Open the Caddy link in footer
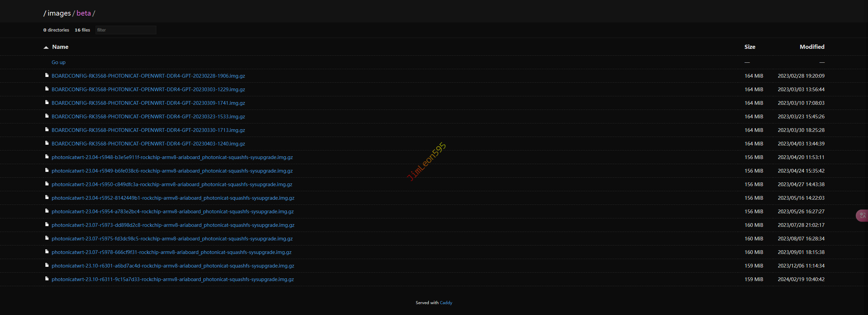 446,303
